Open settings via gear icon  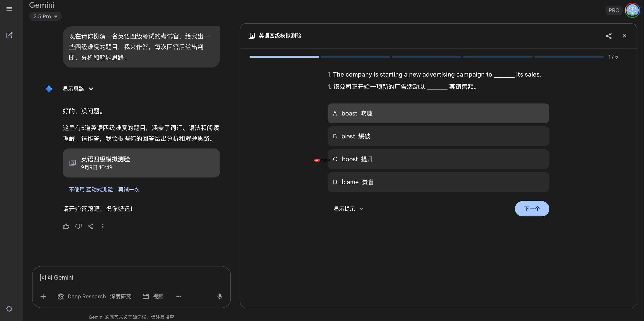point(9,309)
